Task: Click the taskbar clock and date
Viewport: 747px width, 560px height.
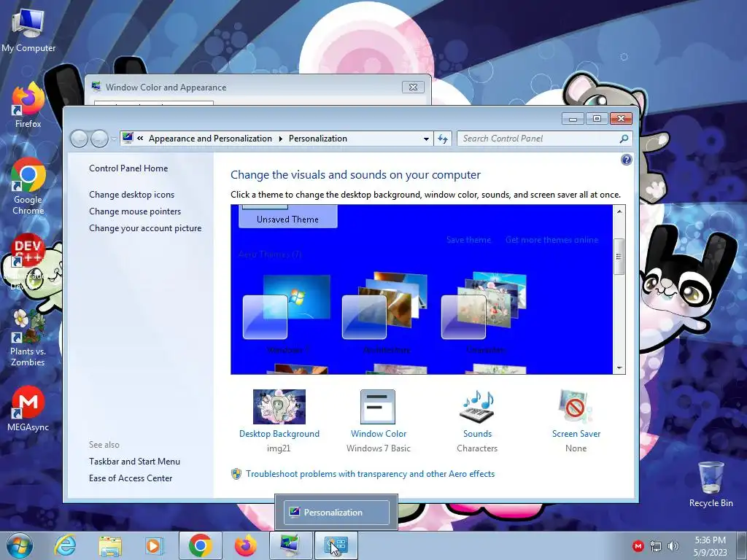Action: pos(710,546)
